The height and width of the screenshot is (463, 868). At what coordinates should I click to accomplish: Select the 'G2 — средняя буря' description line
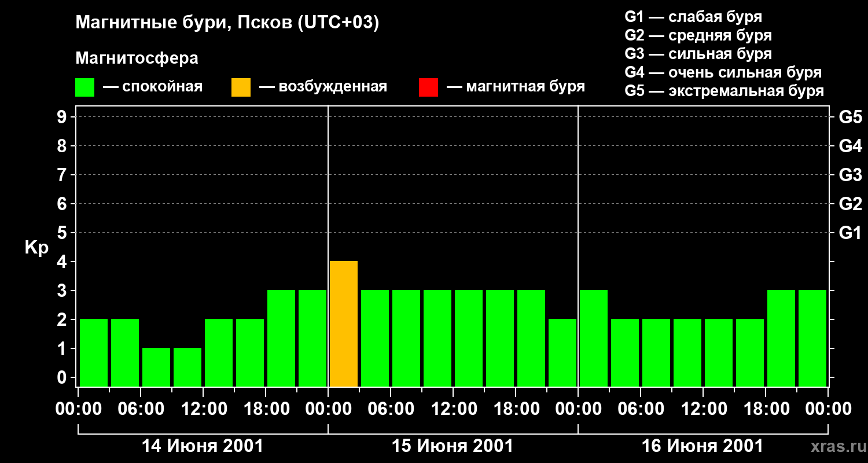pyautogui.click(x=698, y=35)
